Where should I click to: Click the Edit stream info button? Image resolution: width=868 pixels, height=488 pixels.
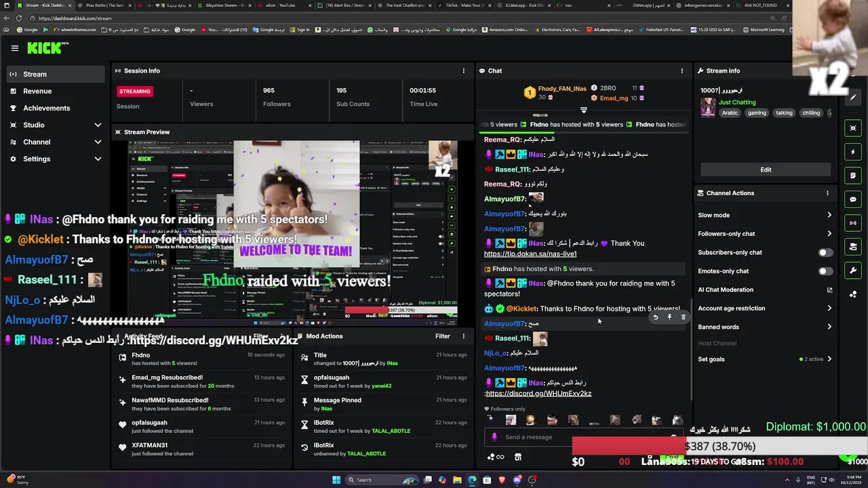(x=766, y=169)
